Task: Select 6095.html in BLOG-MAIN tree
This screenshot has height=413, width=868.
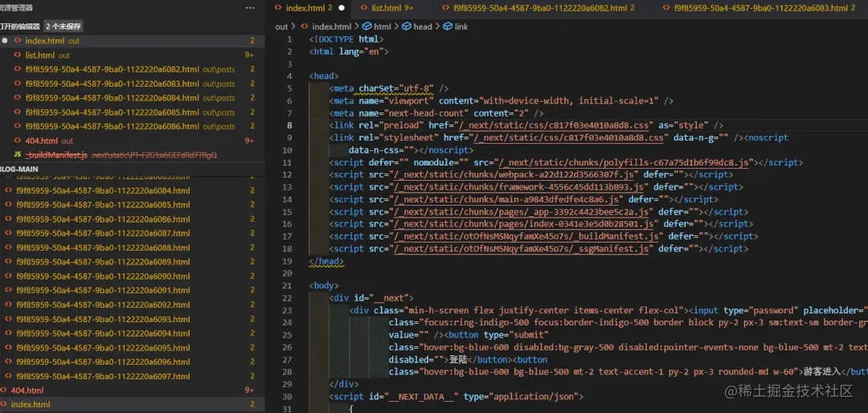Action: click(133, 348)
